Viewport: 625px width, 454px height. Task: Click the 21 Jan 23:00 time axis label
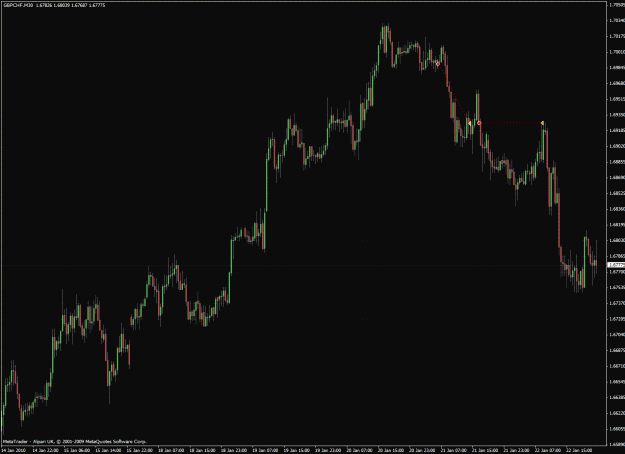pyautogui.click(x=518, y=450)
